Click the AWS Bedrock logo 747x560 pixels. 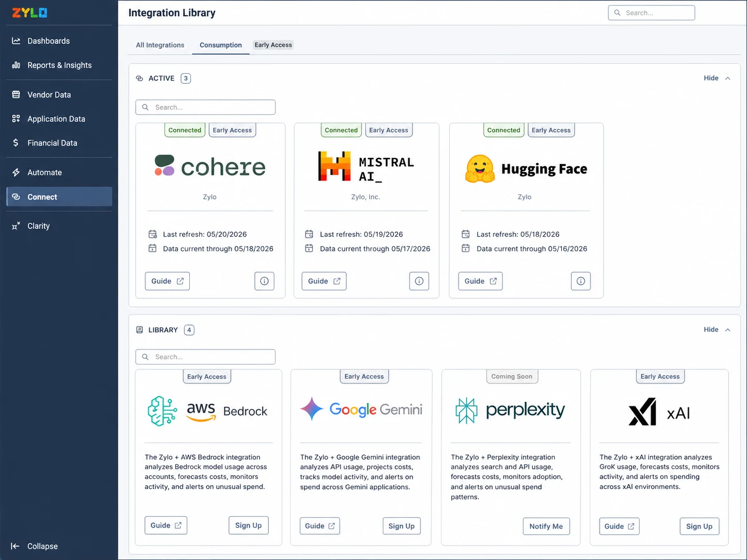(207, 411)
